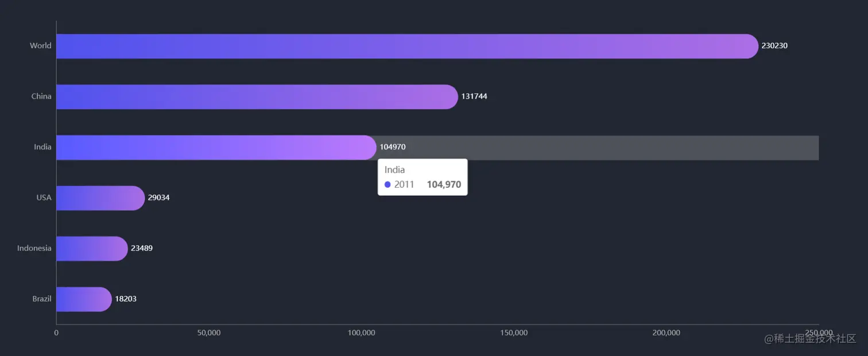Click the 2011 series dot in tooltip

[387, 184]
